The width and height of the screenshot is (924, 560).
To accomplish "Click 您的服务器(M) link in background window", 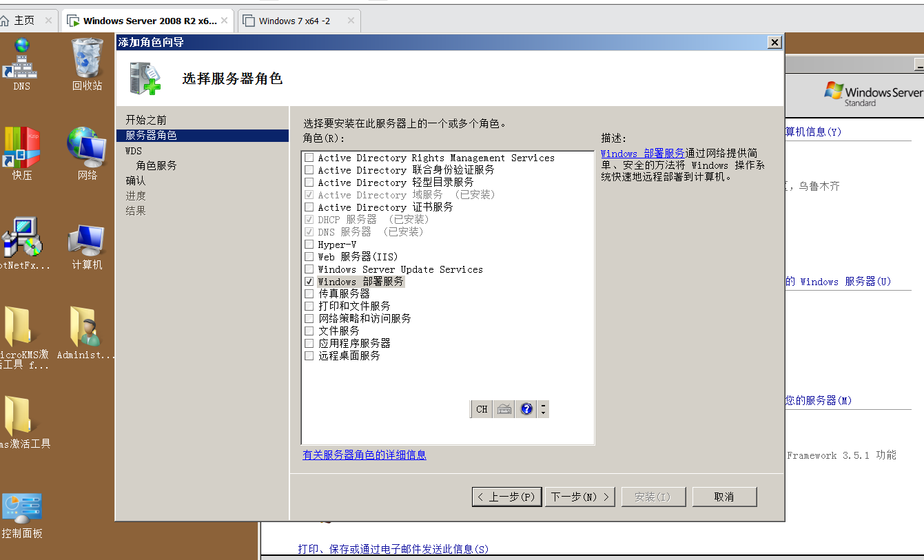I will pos(818,400).
